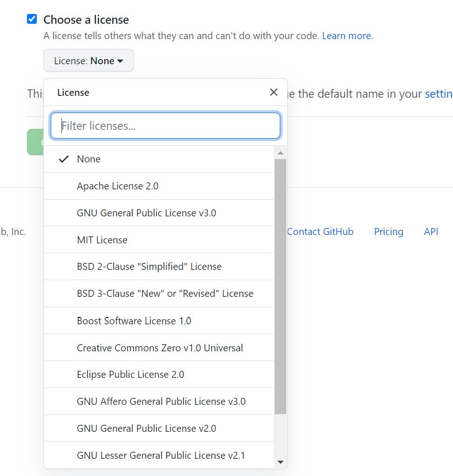Viewport: 453px width, 476px height.
Task: Click the Filter licenses search field
Action: (165, 126)
